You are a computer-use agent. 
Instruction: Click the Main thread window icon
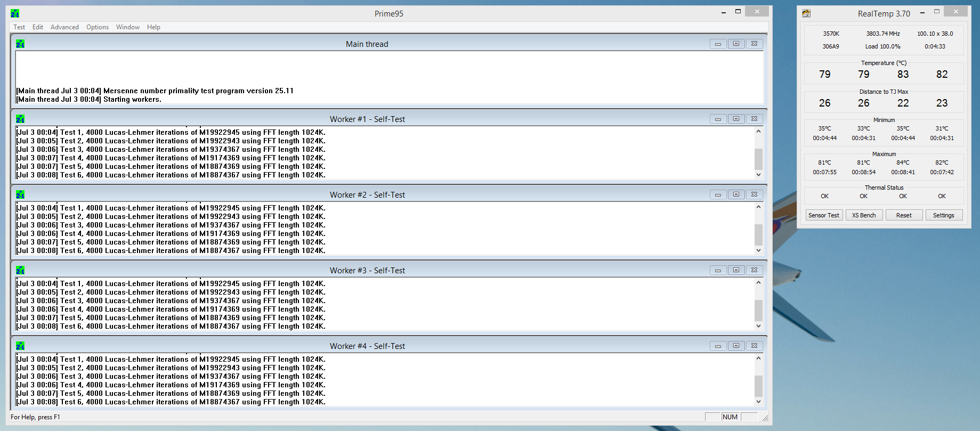pyautogui.click(x=20, y=44)
